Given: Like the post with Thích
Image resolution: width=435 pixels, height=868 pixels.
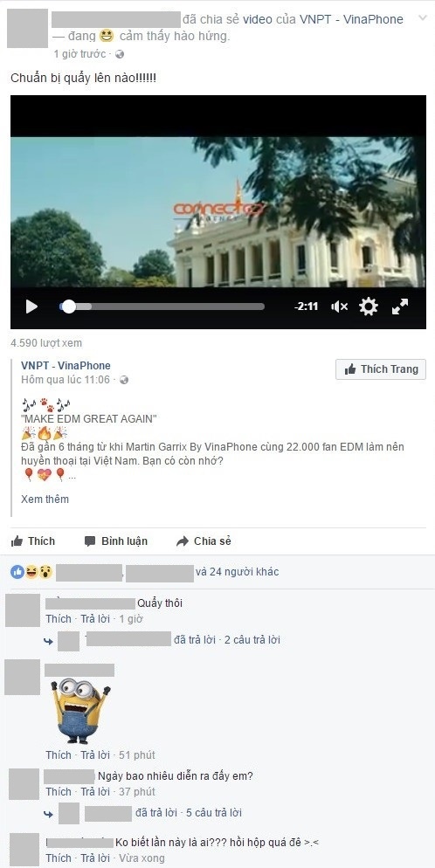Looking at the screenshot, I should [x=33, y=541].
